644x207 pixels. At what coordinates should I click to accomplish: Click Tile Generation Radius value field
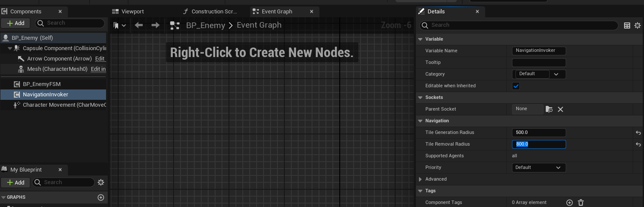coord(539,132)
